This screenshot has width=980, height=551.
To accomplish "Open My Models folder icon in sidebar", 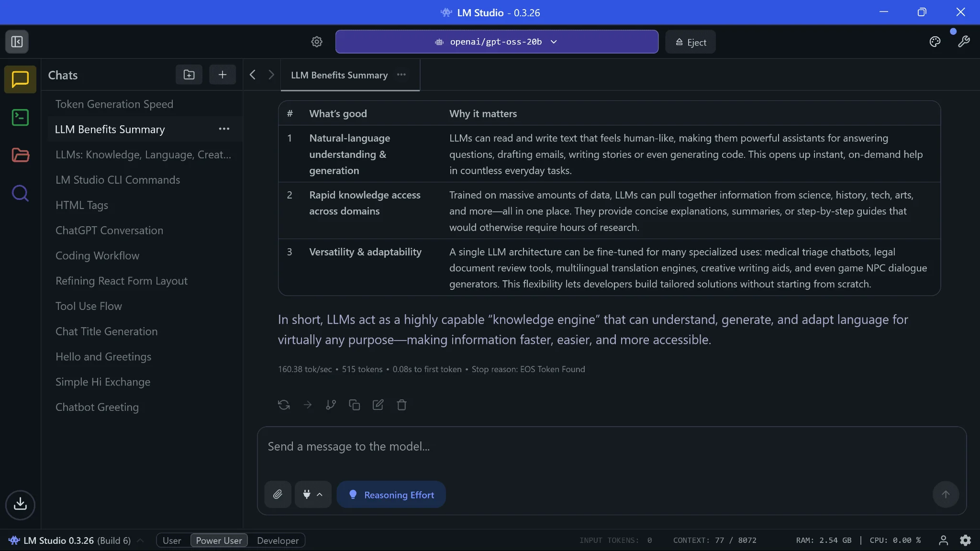I will [x=20, y=155].
